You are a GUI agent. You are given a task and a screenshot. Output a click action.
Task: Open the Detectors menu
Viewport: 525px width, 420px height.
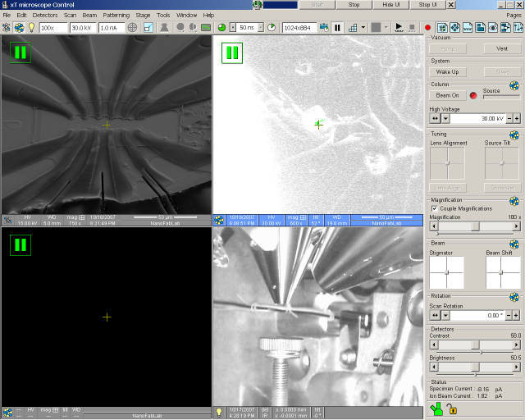[45, 15]
